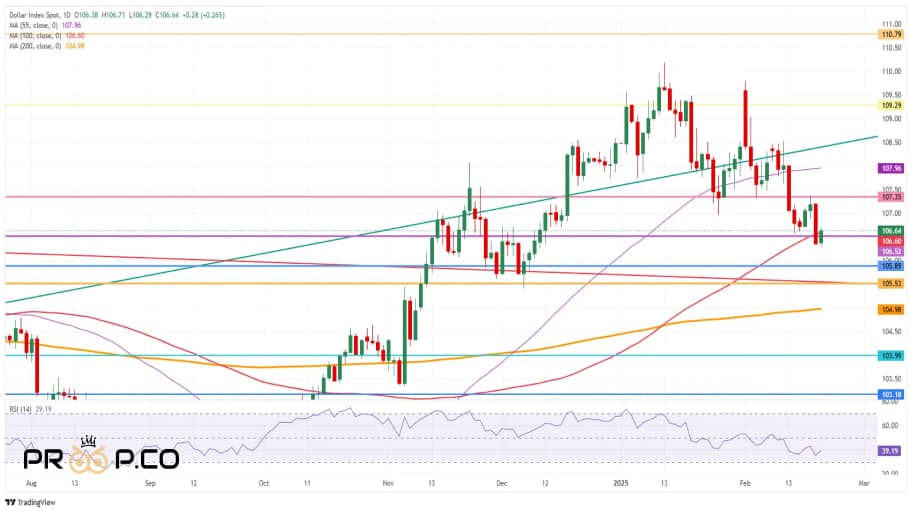Screen dimensions: 912x513
Task: Click the latest green candlestick on the chart
Action: [x=821, y=237]
